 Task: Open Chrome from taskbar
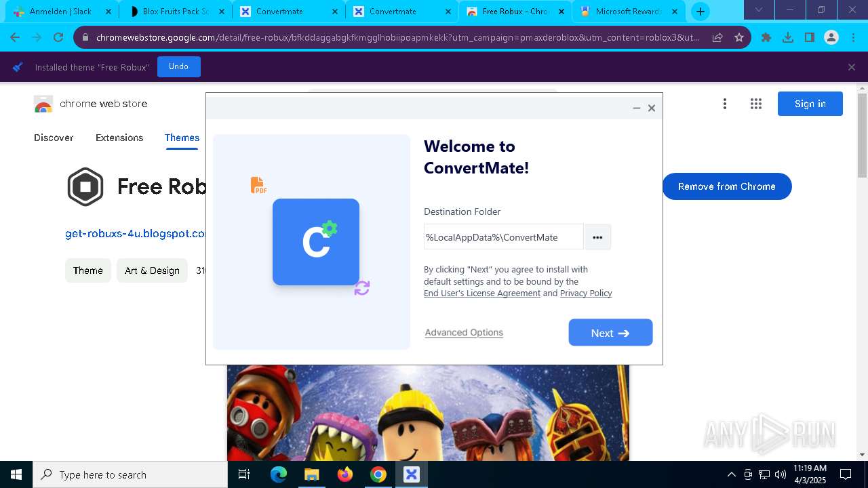point(378,474)
